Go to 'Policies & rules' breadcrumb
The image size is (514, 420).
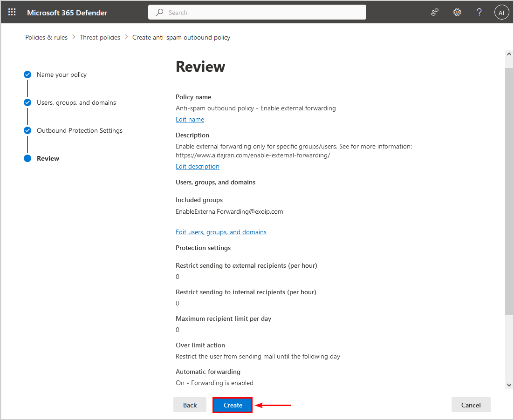[x=46, y=37]
